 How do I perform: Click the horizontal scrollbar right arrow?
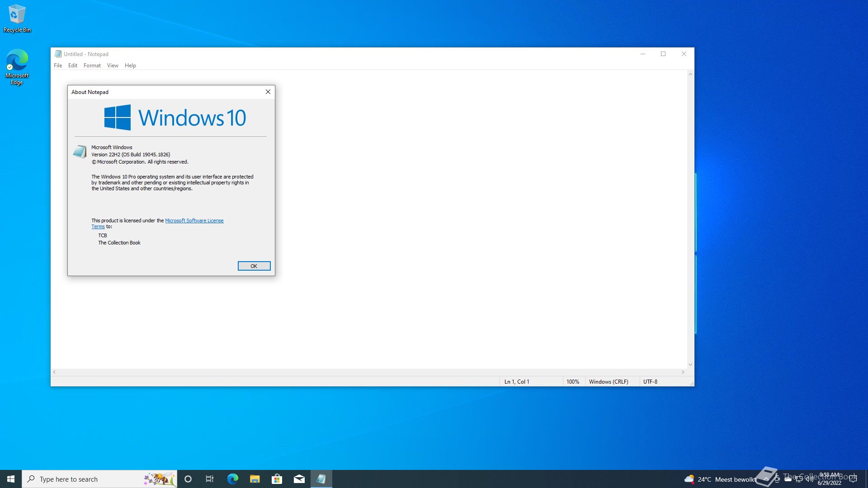[683, 372]
